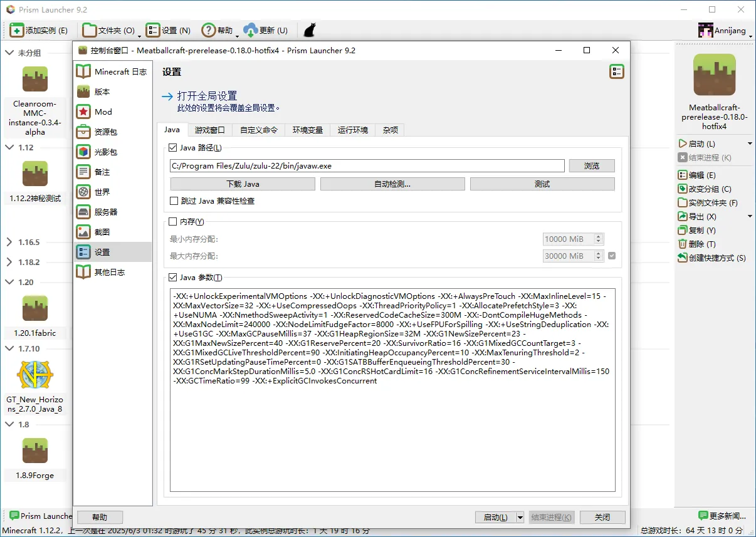This screenshot has height=537, width=756.
Task: Switch to 环境变量 tab
Action: click(x=307, y=130)
